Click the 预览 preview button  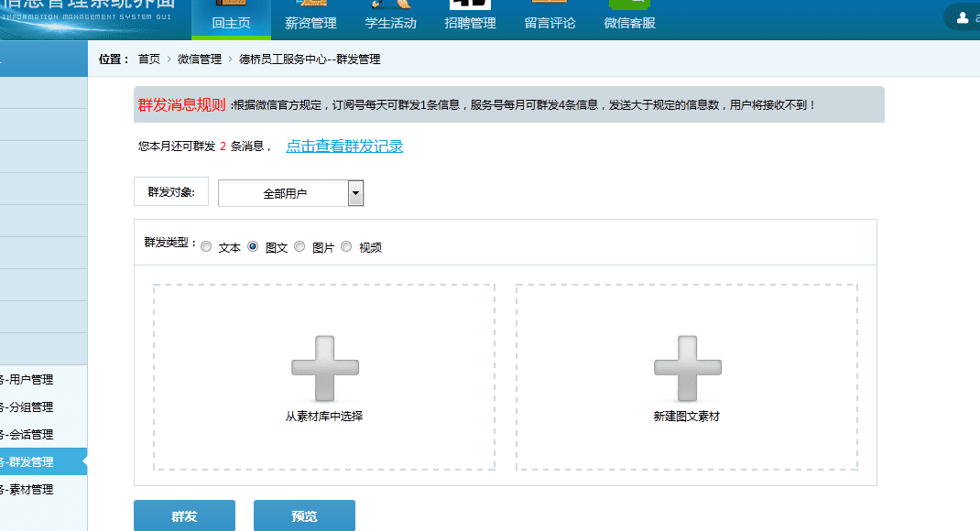(x=304, y=516)
